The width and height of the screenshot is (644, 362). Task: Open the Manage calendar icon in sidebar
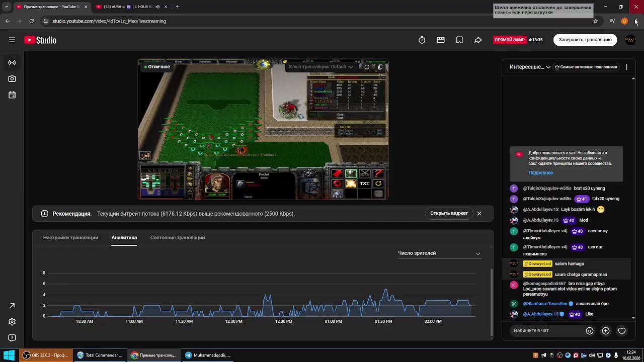point(12,95)
